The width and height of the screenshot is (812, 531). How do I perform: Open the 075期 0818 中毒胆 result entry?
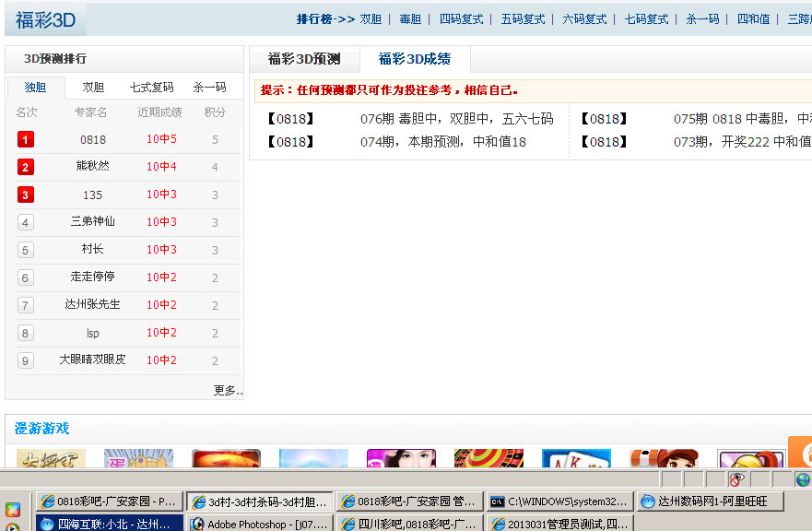(x=743, y=119)
